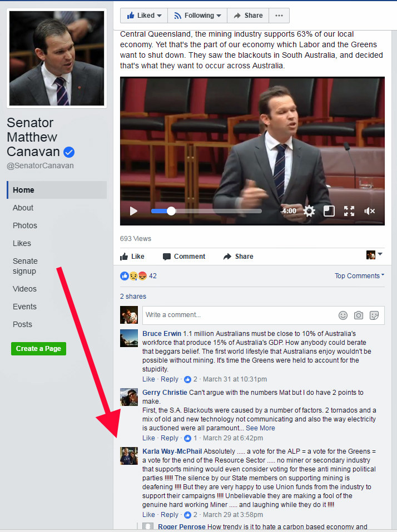Share the video post

(x=239, y=257)
